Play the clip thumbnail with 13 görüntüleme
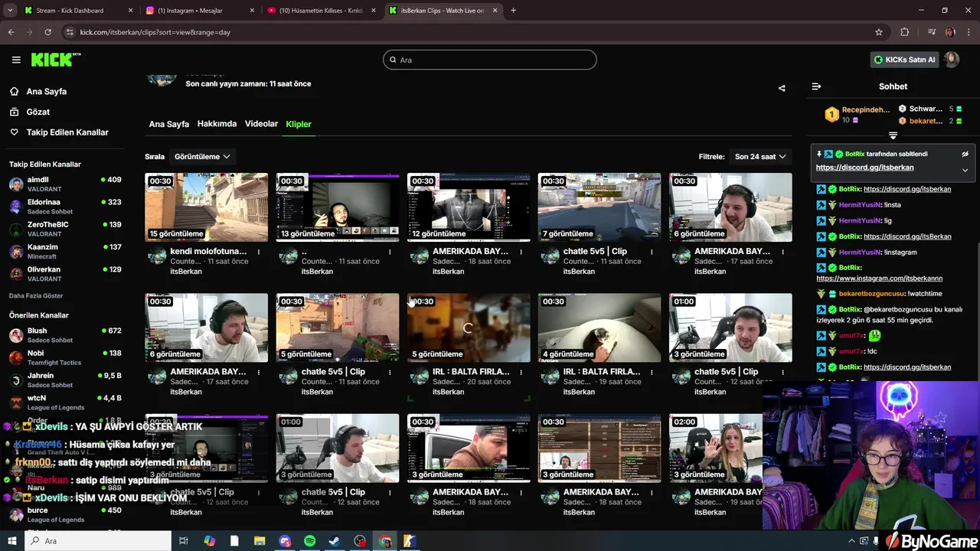This screenshot has width=980, height=551. pos(338,207)
